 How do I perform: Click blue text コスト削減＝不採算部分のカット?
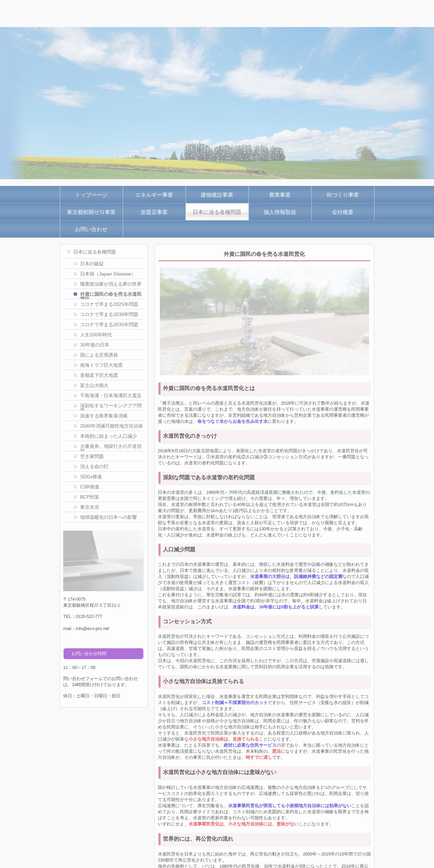click(235, 703)
